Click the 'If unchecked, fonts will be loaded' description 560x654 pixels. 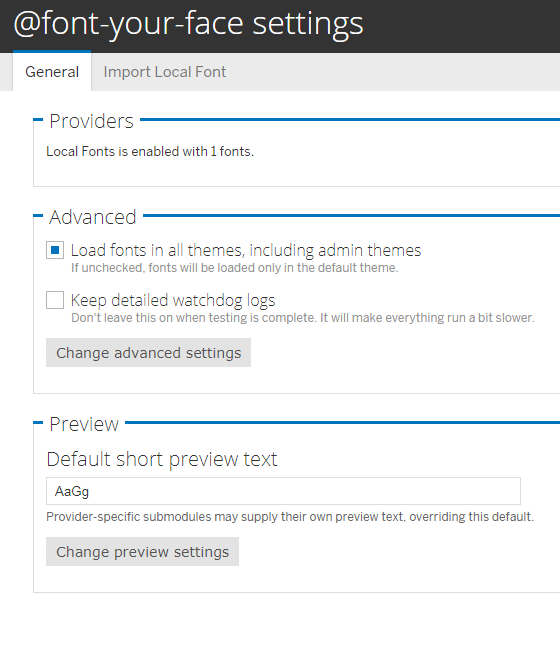235,268
